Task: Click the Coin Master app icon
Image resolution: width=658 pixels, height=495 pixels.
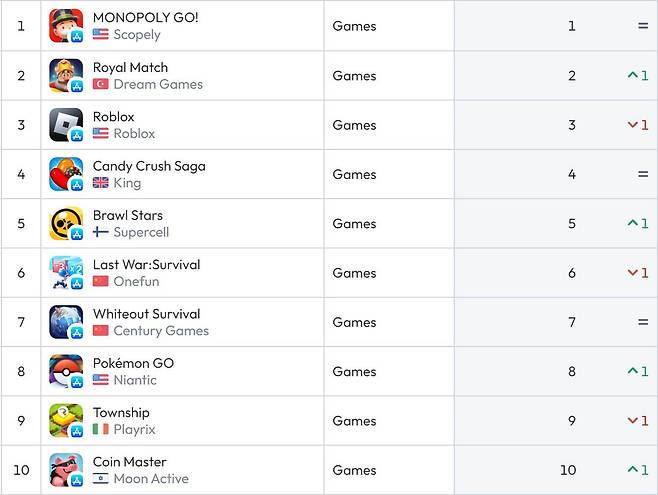Action: pyautogui.click(x=66, y=470)
